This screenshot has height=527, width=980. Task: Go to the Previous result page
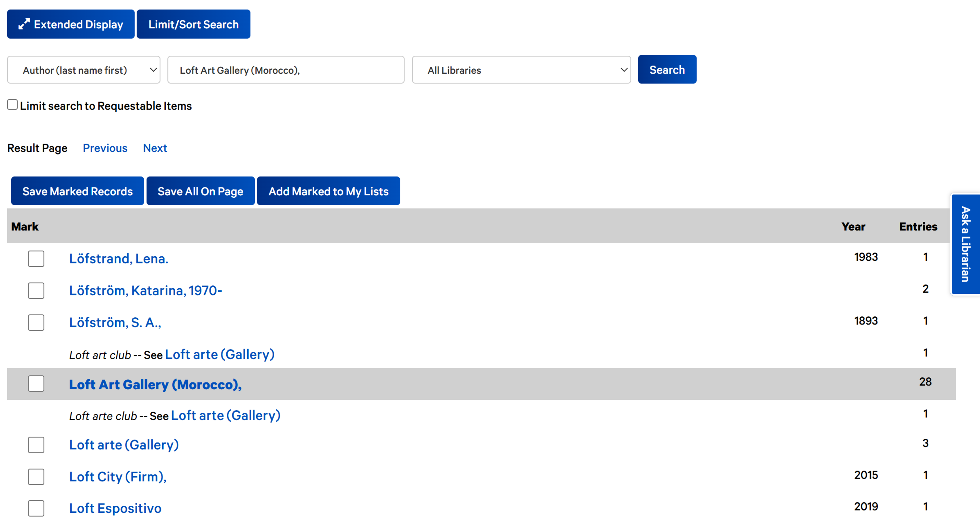[x=105, y=148]
